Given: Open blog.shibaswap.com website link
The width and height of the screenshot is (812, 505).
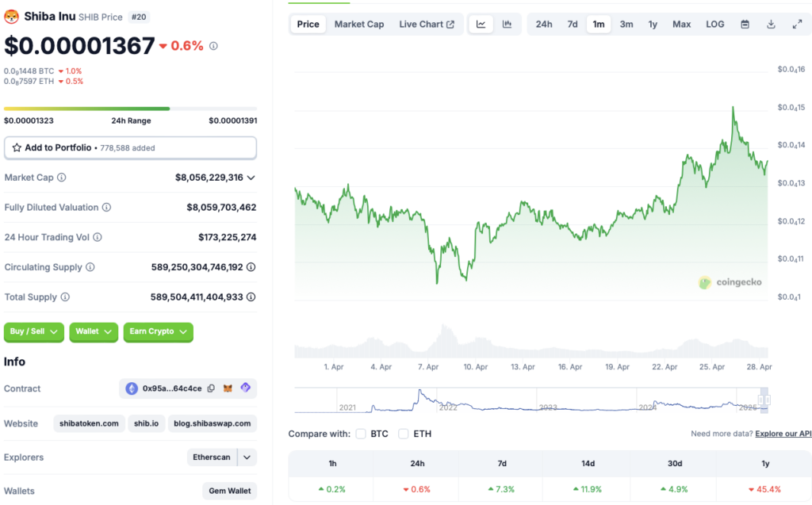Looking at the screenshot, I should (213, 423).
